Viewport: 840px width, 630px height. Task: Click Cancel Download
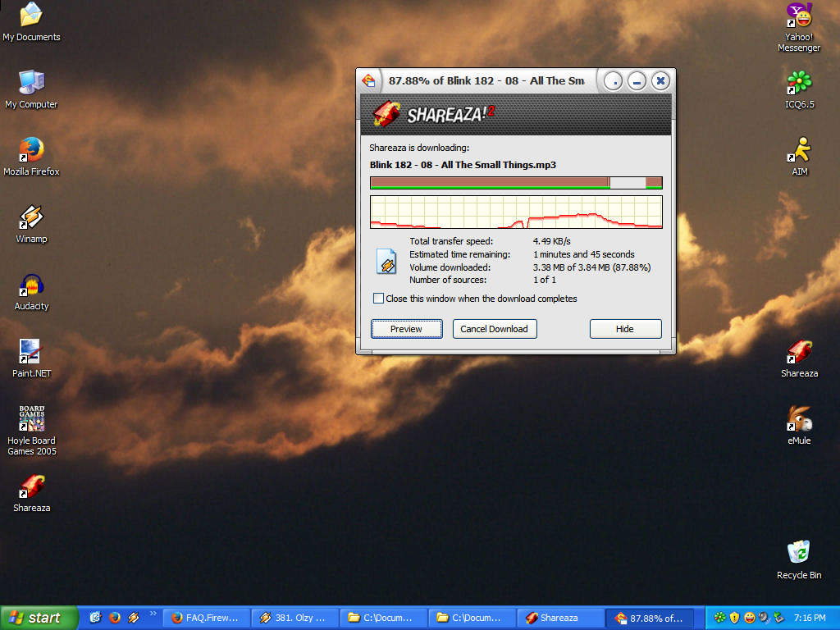(495, 329)
